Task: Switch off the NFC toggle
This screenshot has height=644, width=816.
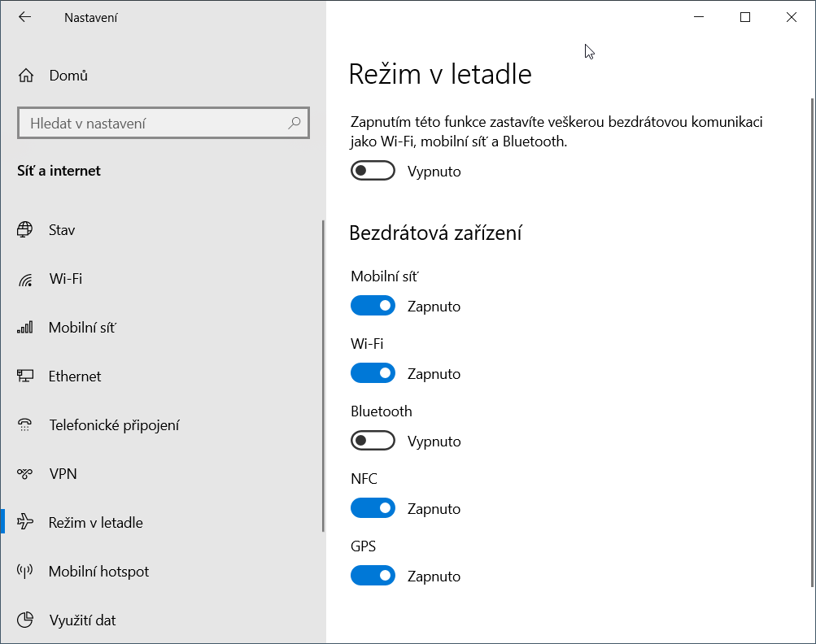Action: coord(373,509)
